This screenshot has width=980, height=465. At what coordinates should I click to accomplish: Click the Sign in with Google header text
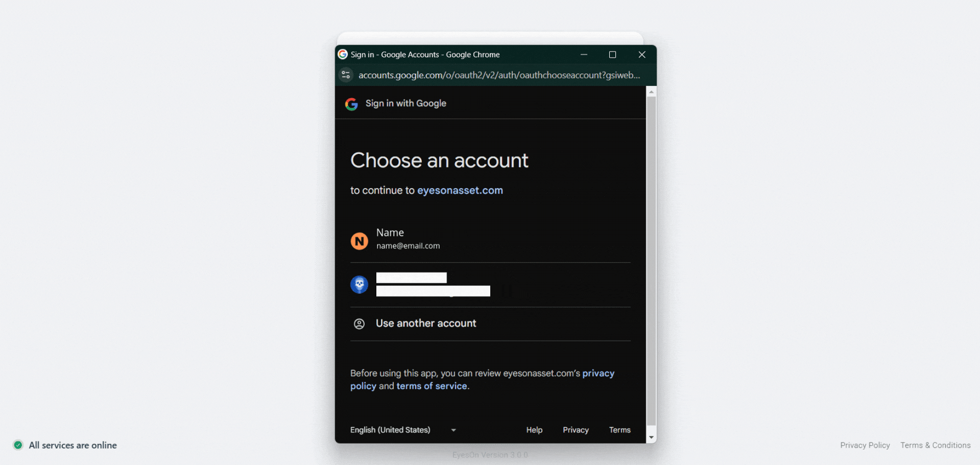405,103
